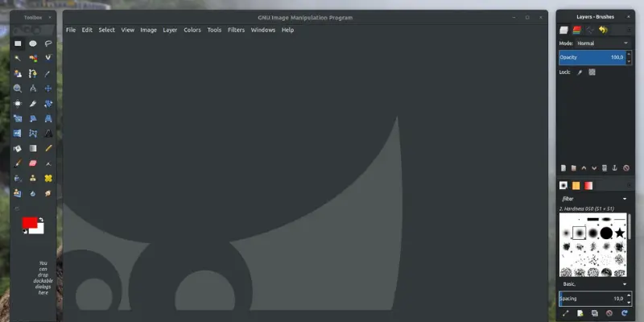This screenshot has height=322, width=644.
Task: Open the Windows menu
Action: [x=263, y=30]
